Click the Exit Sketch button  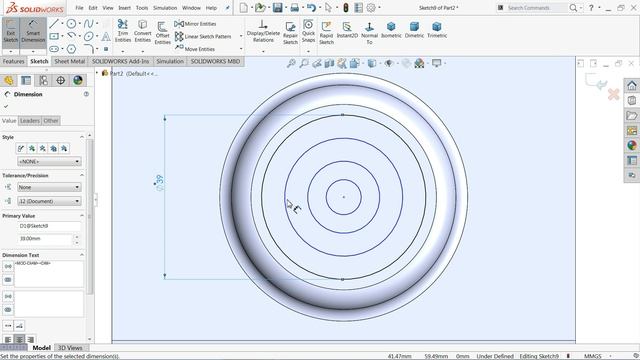coord(11,32)
